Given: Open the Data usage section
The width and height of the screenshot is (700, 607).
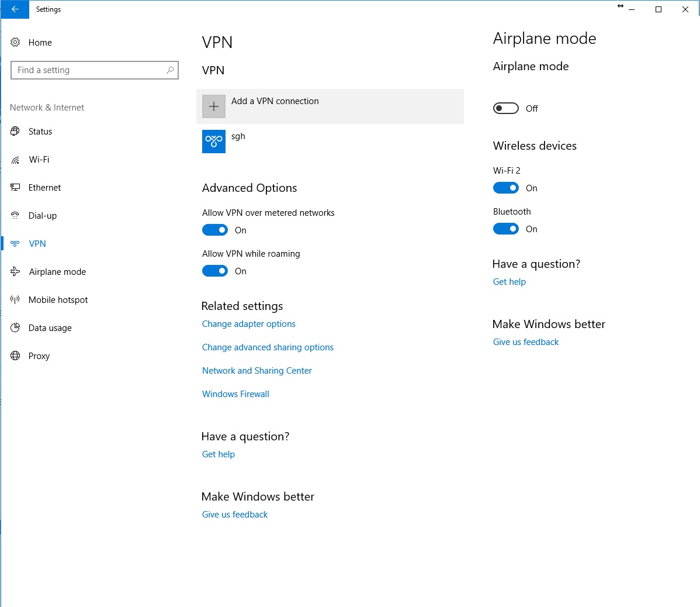Looking at the screenshot, I should pos(50,328).
